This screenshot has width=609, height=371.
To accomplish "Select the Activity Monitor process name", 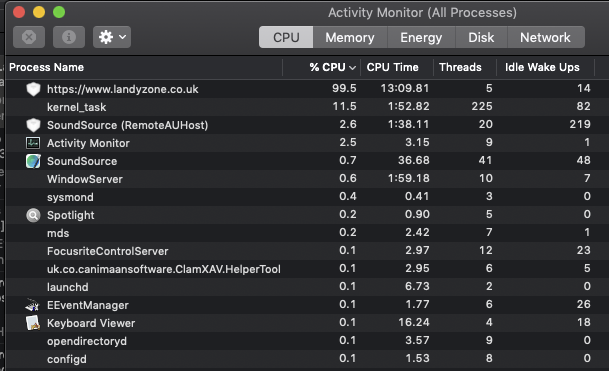I will point(88,143).
